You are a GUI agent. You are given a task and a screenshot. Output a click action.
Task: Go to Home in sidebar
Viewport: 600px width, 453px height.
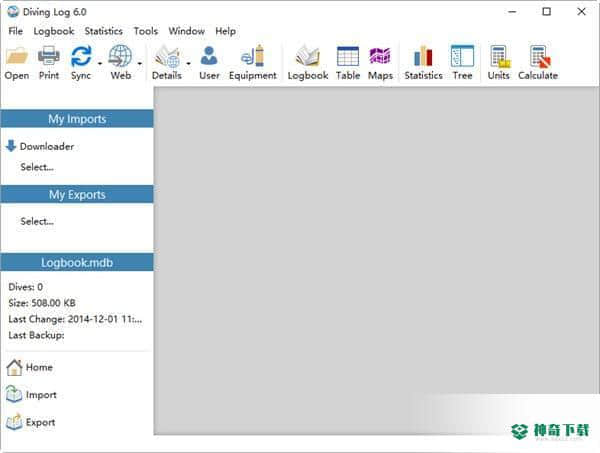[39, 367]
